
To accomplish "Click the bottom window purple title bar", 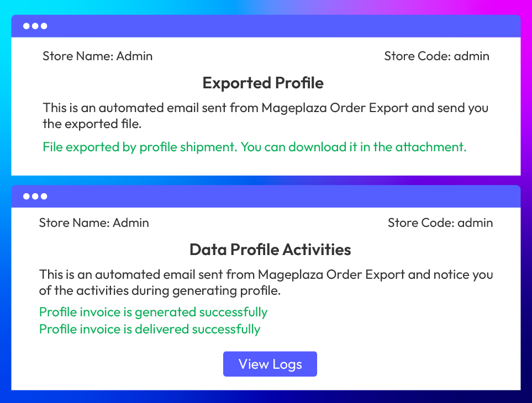I will point(266,196).
